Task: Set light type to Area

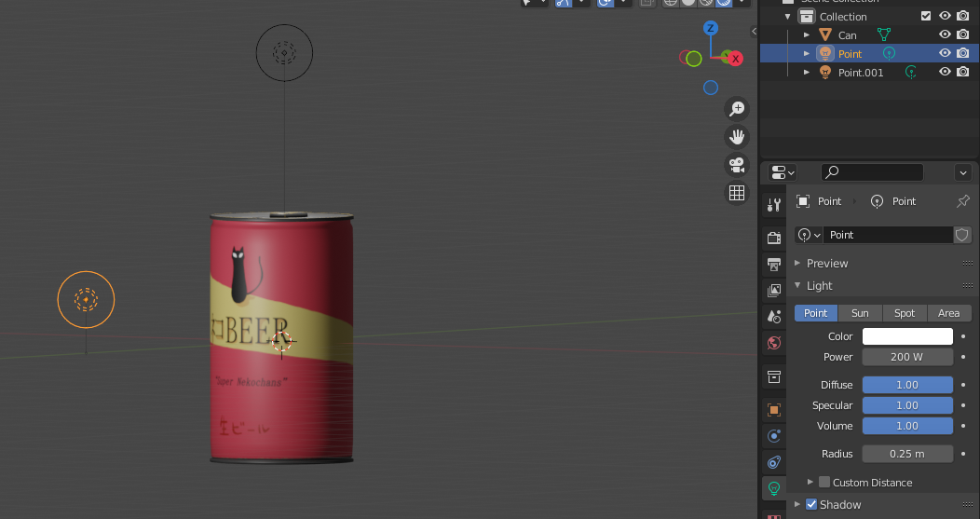Action: [948, 313]
